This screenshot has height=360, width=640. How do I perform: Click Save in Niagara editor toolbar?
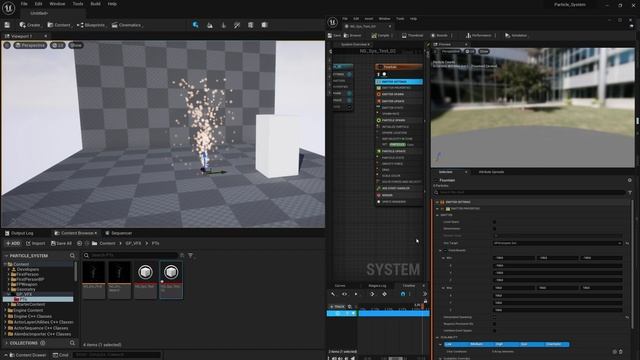pyautogui.click(x=334, y=36)
